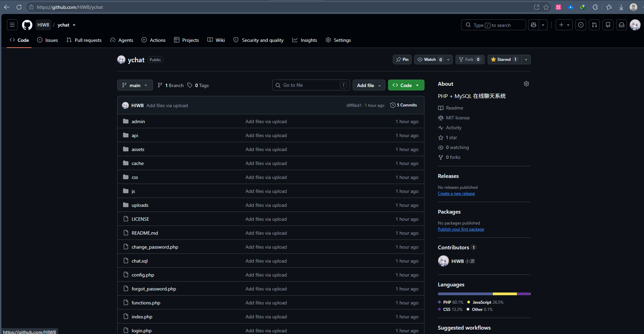Bookmark this page with the address bar star
644x334 pixels.
(546, 7)
